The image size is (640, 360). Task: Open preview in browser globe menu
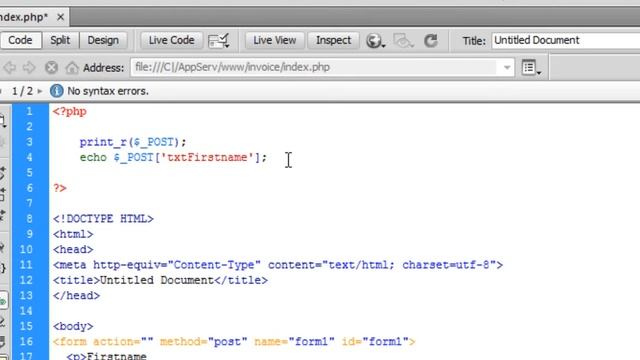coord(375,41)
